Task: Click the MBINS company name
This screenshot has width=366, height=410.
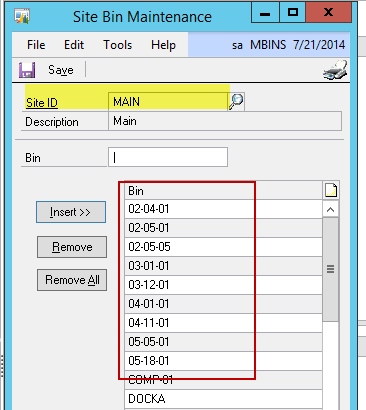Action: tap(268, 45)
